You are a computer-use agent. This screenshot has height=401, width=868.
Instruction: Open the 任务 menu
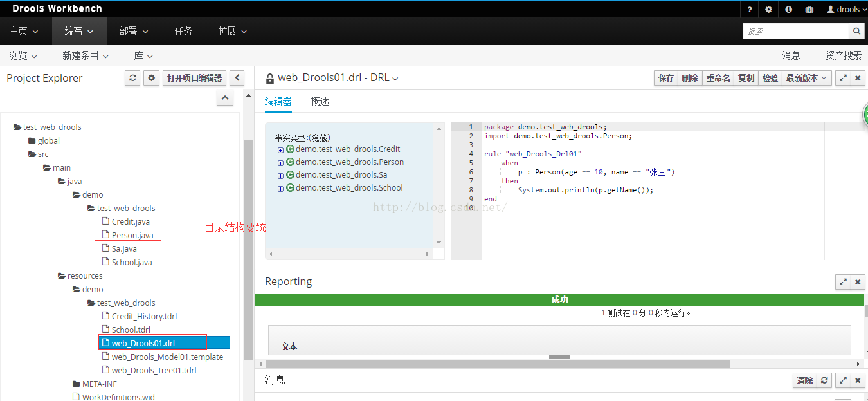pos(184,31)
